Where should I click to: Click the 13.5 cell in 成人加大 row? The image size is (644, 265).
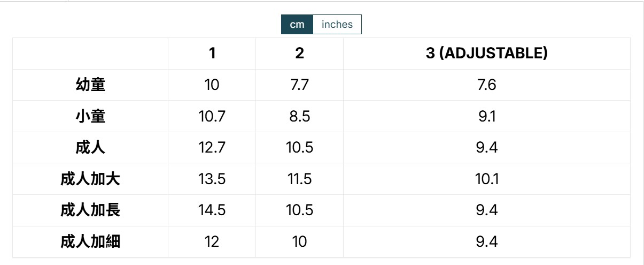pos(212,179)
